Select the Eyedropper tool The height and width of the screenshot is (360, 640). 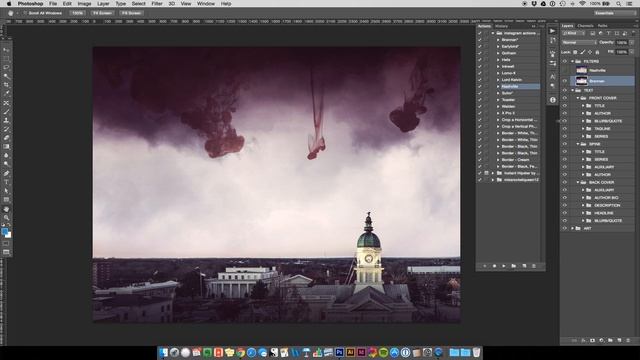coord(6,94)
